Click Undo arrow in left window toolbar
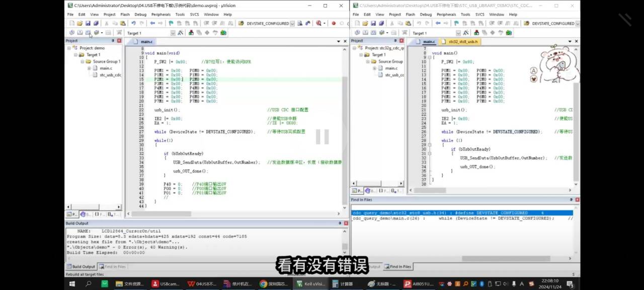This screenshot has width=644, height=290. tap(133, 23)
